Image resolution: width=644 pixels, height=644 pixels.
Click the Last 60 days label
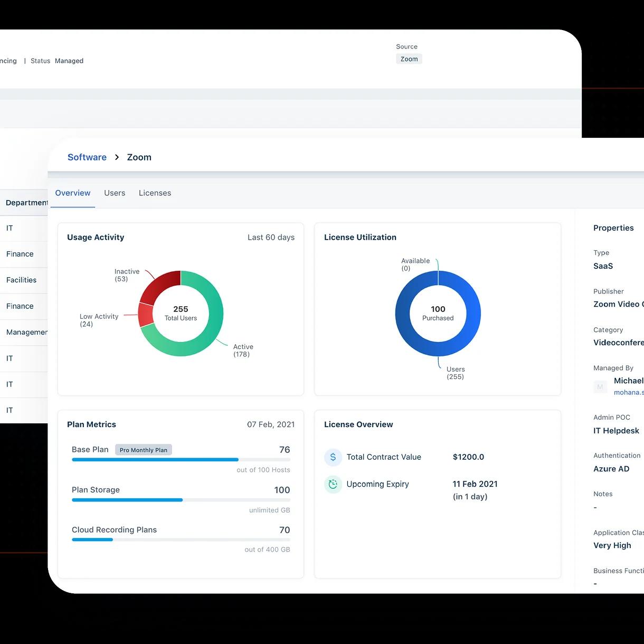pos(271,238)
